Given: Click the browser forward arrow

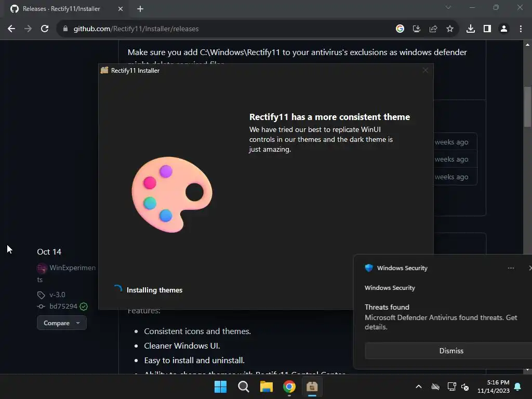Looking at the screenshot, I should pyautogui.click(x=28, y=29).
